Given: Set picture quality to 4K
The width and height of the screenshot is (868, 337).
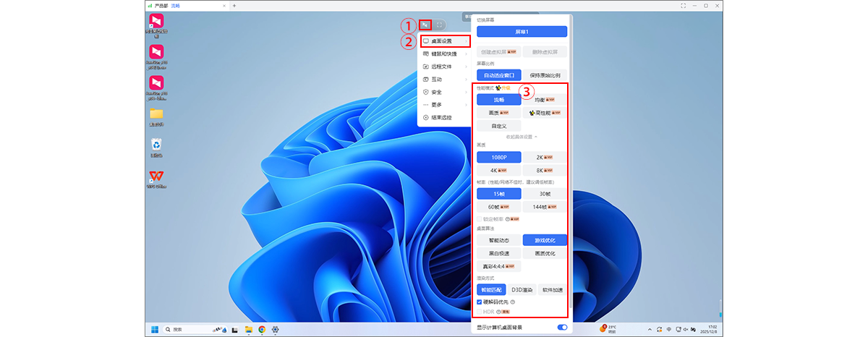Looking at the screenshot, I should pyautogui.click(x=498, y=170).
